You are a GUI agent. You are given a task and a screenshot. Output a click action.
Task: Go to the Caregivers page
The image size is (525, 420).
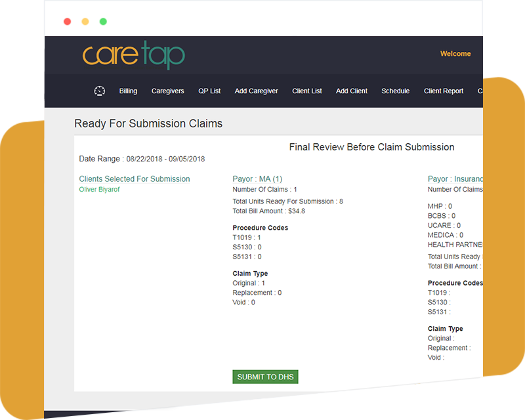(167, 91)
